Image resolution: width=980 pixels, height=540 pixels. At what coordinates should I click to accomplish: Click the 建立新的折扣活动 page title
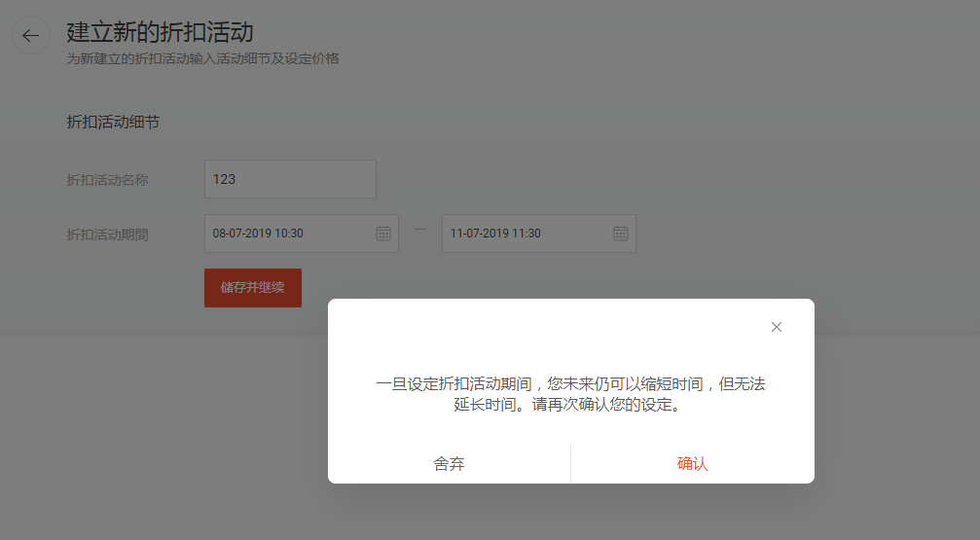pyautogui.click(x=161, y=32)
